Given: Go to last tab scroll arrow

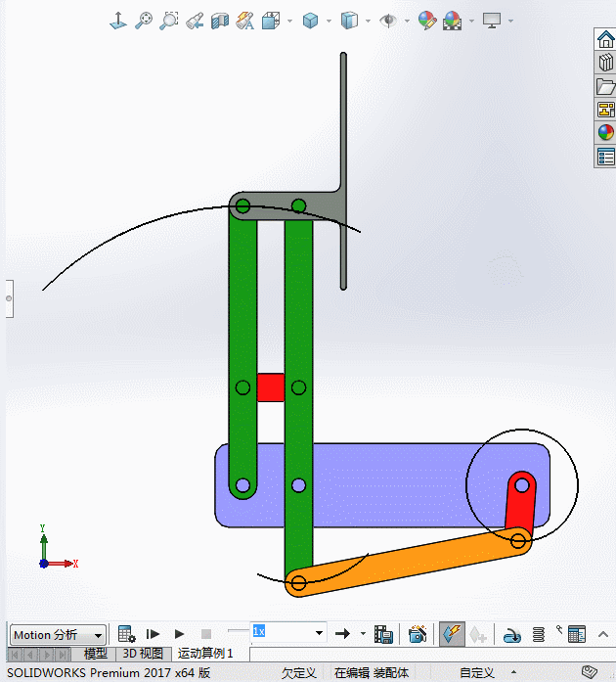Looking at the screenshot, I should 63,655.
